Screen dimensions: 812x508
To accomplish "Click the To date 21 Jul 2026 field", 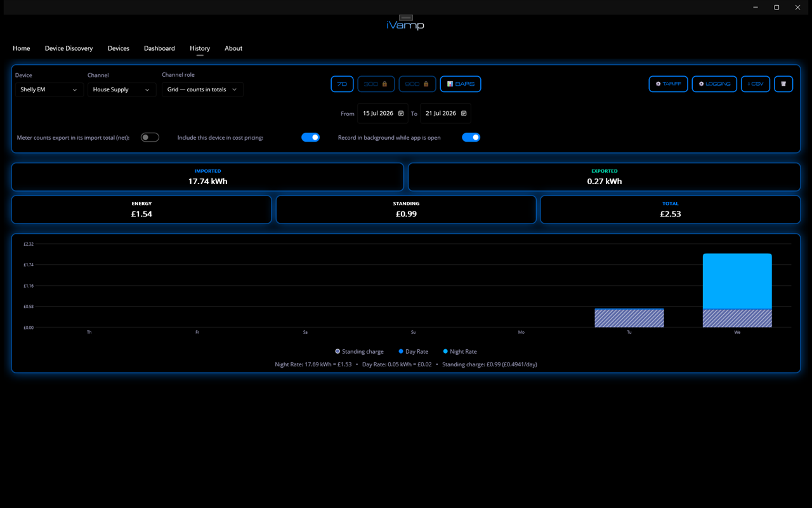I will pyautogui.click(x=445, y=114).
